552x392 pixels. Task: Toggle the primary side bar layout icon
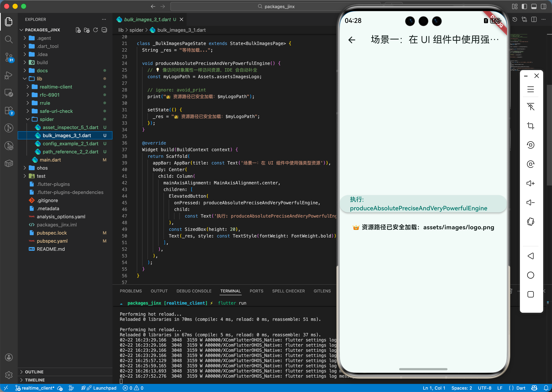coord(524,6)
